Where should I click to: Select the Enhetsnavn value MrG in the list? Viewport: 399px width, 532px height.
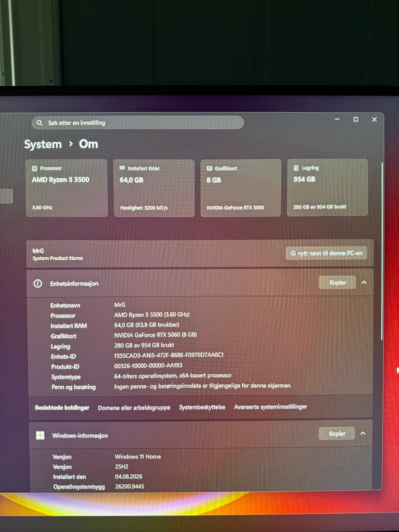click(x=120, y=305)
